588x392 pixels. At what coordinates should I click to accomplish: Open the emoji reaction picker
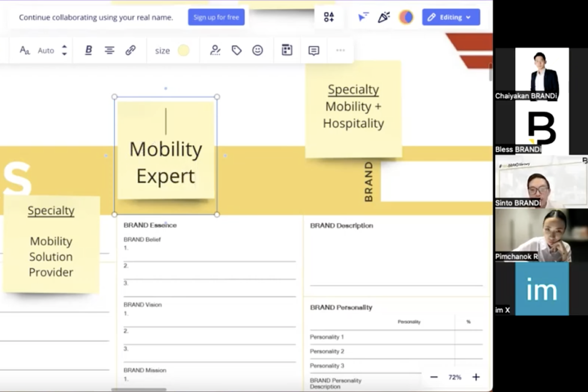(x=258, y=50)
